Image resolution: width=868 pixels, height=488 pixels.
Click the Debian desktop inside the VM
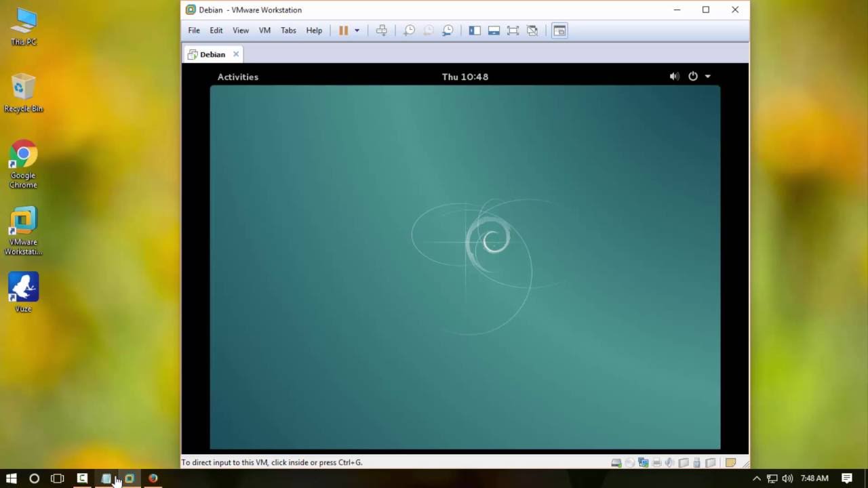click(x=465, y=267)
